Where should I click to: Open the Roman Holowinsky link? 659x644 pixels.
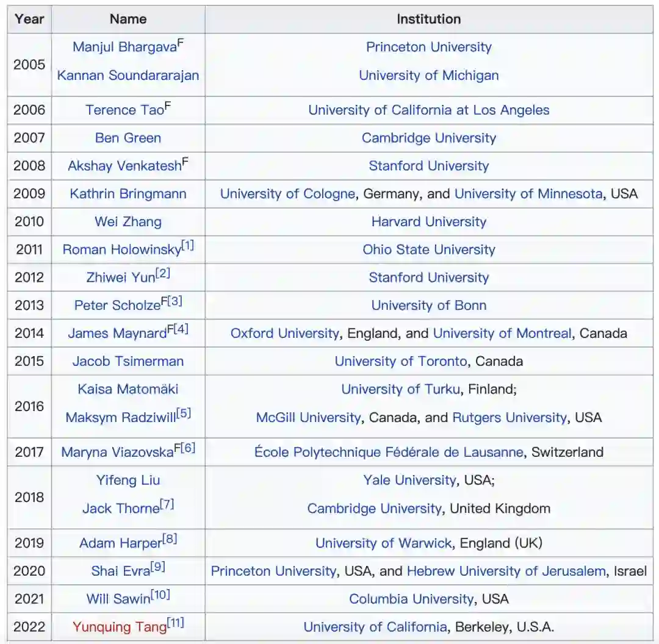[x=122, y=249]
